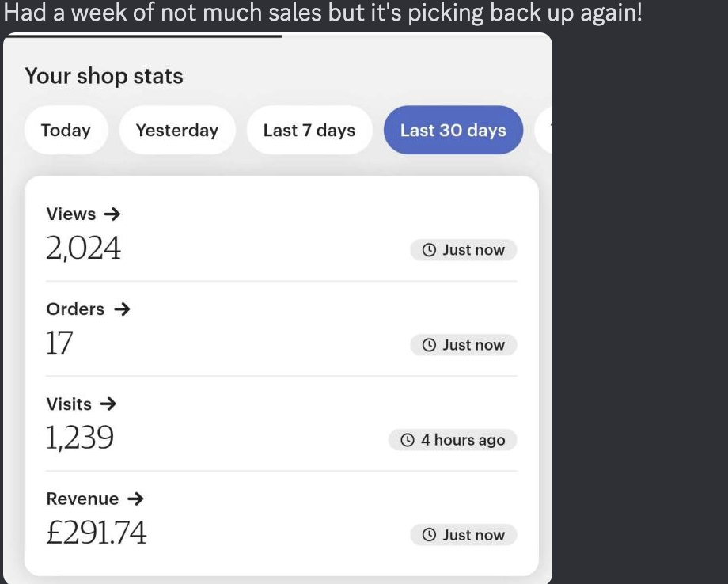Screen dimensions: 728x584
Task: Click the arrow icon next to Views
Action: (x=112, y=214)
